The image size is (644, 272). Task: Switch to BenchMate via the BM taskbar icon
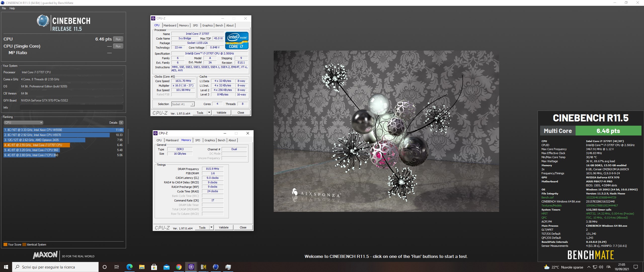click(203, 267)
